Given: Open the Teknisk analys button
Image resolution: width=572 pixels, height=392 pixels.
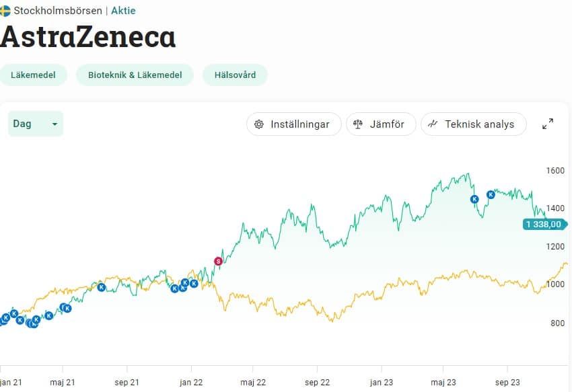Looking at the screenshot, I should (x=473, y=124).
